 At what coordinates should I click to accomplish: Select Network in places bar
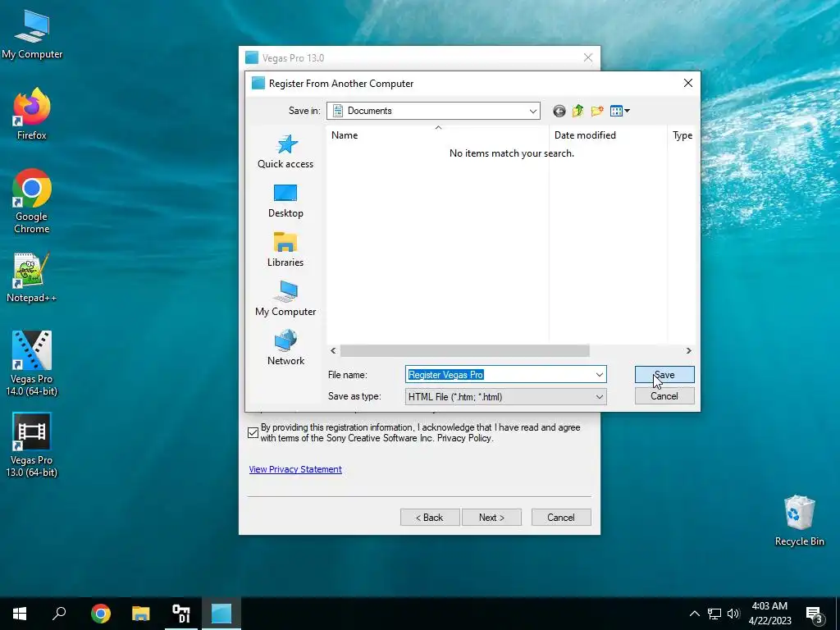(x=285, y=348)
